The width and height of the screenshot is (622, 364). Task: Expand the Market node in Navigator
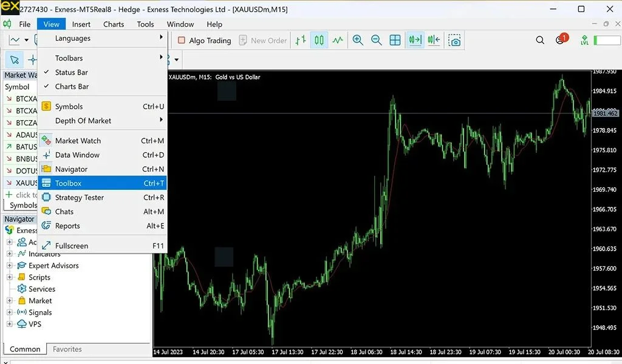coord(11,300)
